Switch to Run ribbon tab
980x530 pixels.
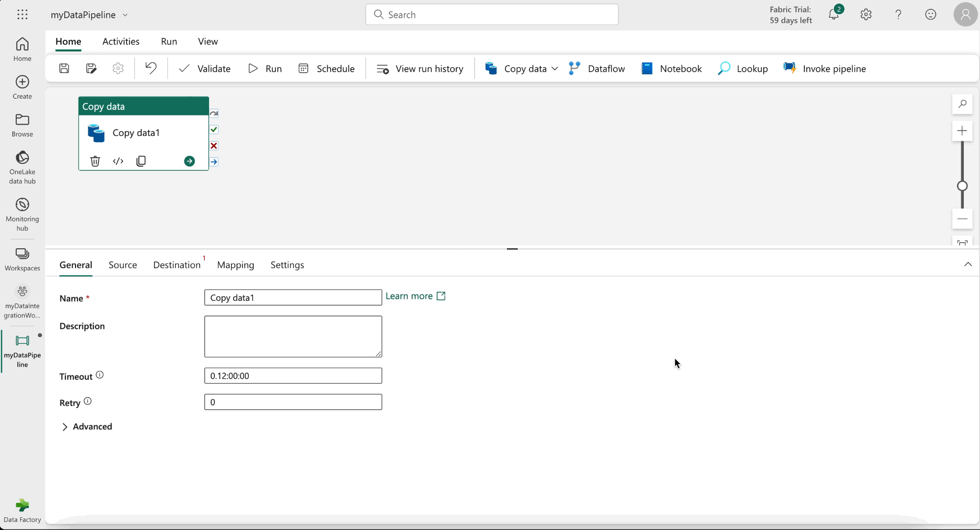[x=169, y=42]
